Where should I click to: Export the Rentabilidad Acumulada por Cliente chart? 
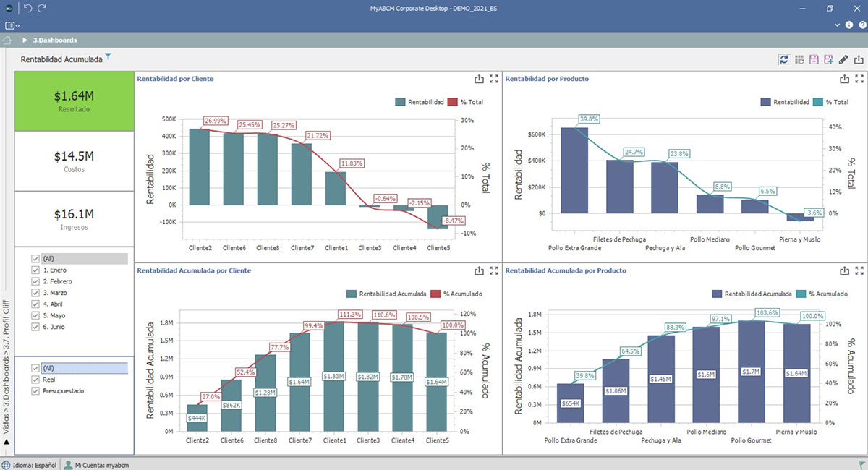[479, 270]
